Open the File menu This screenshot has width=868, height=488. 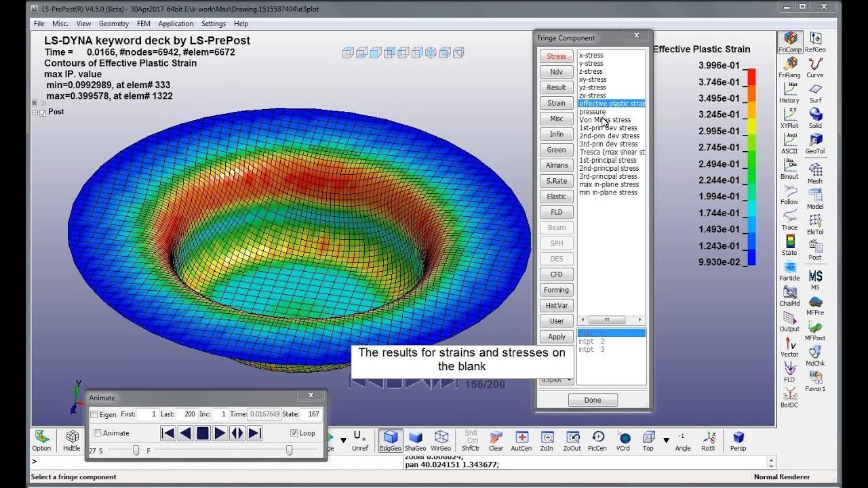(x=39, y=23)
